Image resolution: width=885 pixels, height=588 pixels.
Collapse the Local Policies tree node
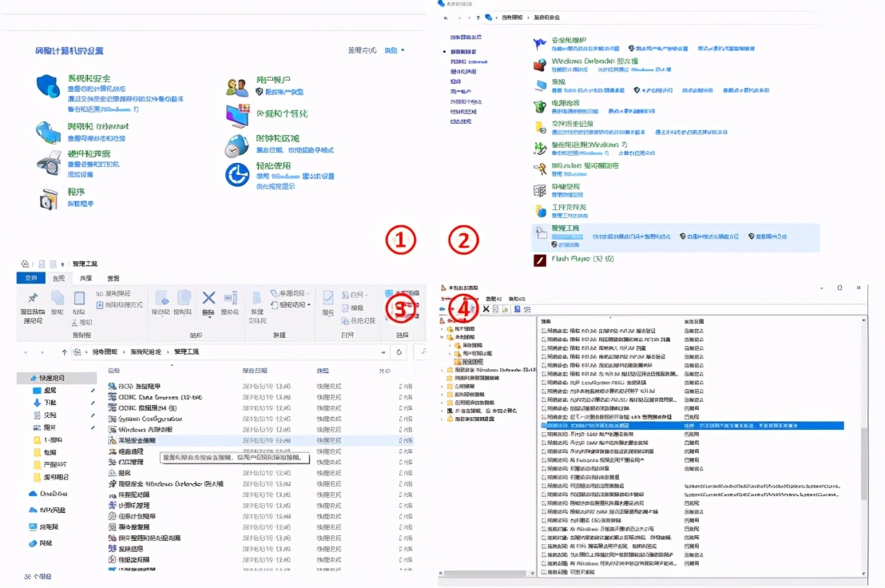[442, 337]
